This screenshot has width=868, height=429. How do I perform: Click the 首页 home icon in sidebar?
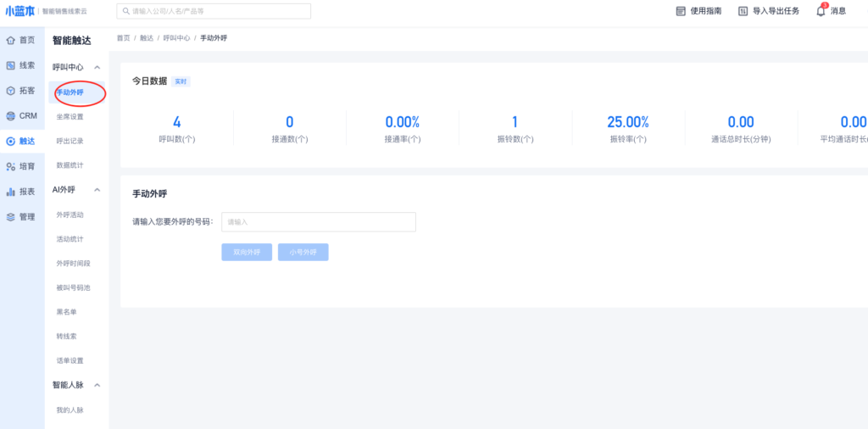(10, 40)
